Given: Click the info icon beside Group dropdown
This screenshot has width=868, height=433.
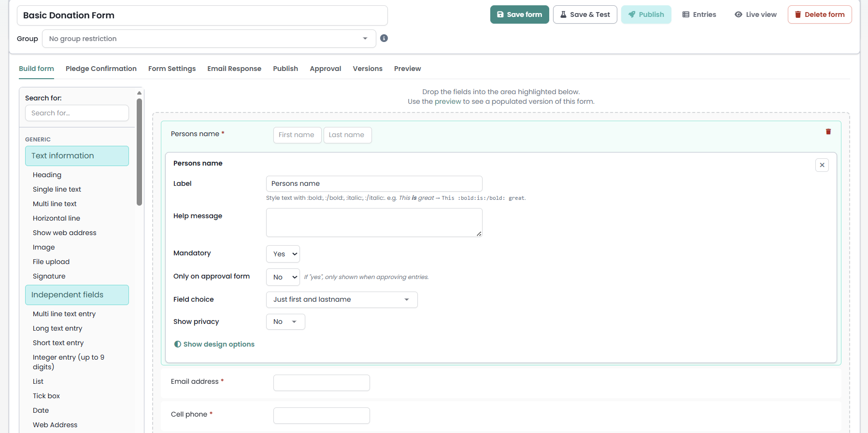Looking at the screenshot, I should pos(384,38).
